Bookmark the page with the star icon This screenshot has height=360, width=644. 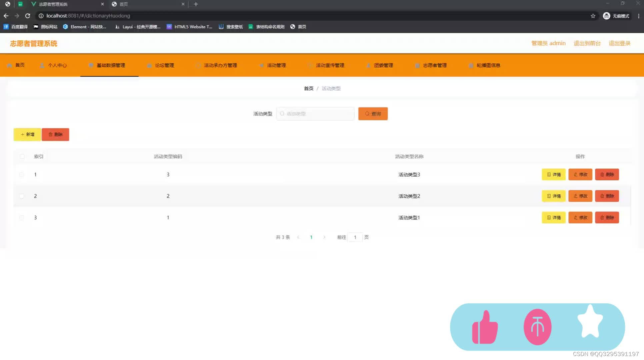[593, 16]
